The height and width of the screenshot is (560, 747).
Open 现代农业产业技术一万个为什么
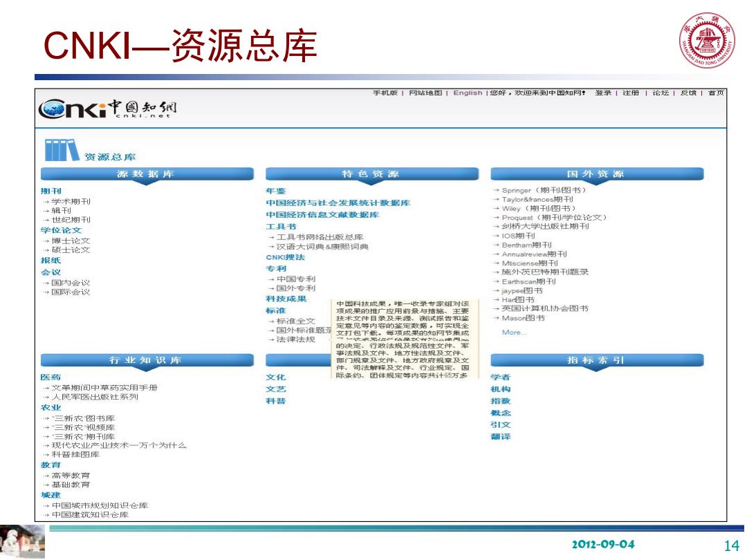click(x=119, y=446)
